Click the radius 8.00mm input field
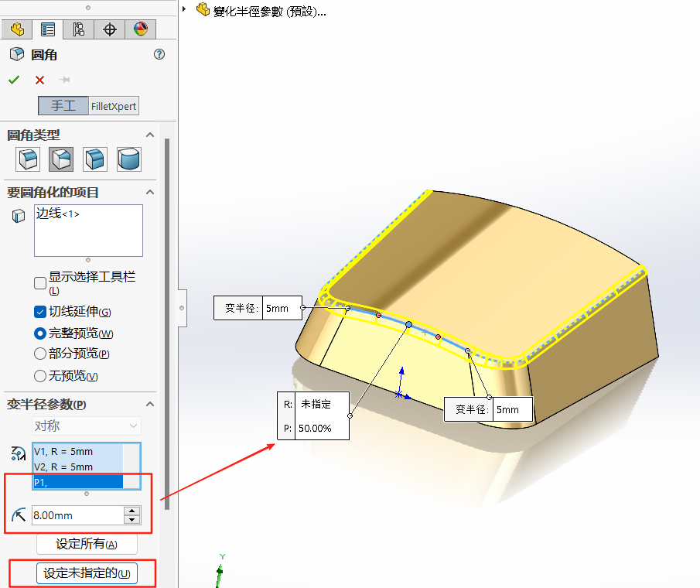This screenshot has height=588, width=700. tap(77, 515)
